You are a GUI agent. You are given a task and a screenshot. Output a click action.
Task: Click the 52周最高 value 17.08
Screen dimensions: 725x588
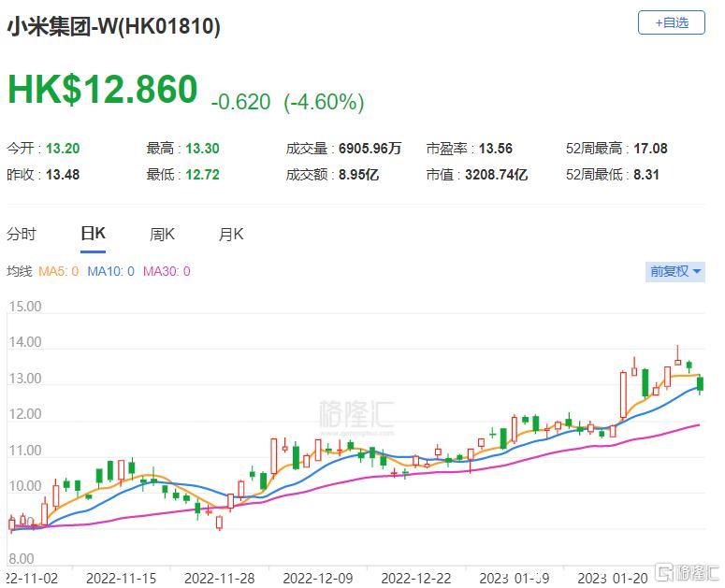[650, 149]
